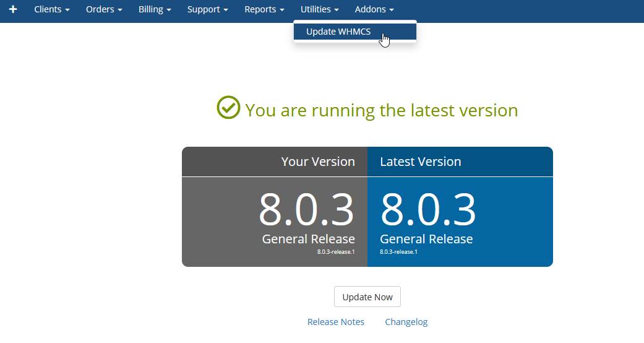Select Update WHMCS menu entry

click(355, 32)
